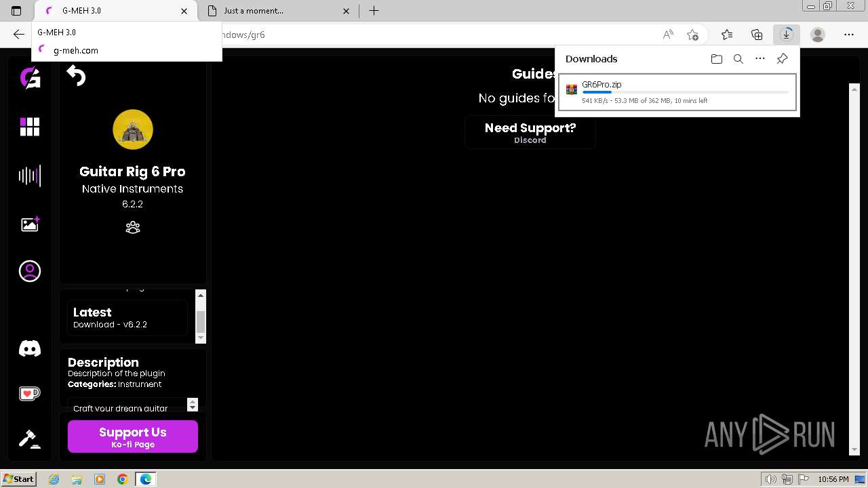Open Support Us Ko-fi Page button

(x=133, y=436)
